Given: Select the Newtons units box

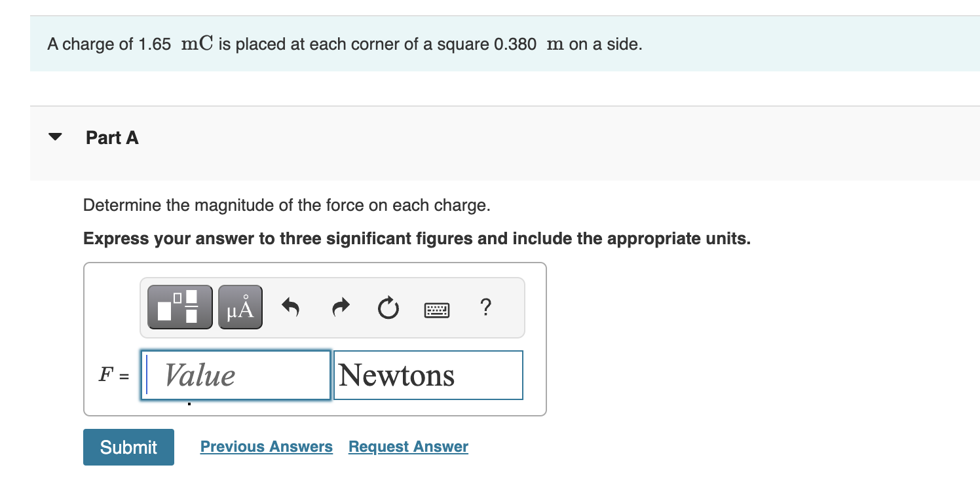Looking at the screenshot, I should 428,375.
